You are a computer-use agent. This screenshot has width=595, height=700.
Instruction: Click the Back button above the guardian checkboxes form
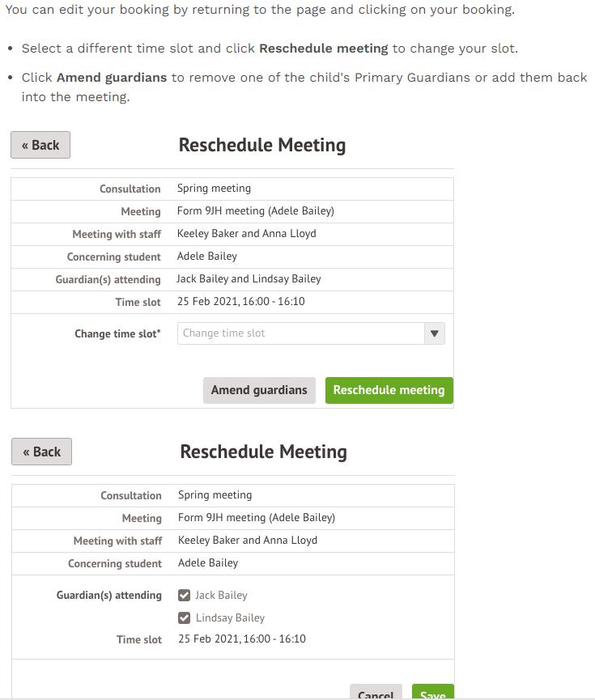coord(41,452)
